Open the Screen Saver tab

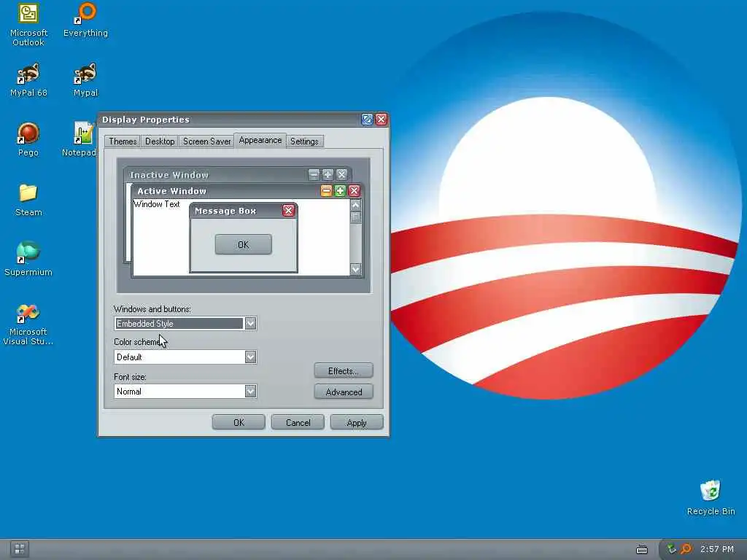[x=206, y=141]
